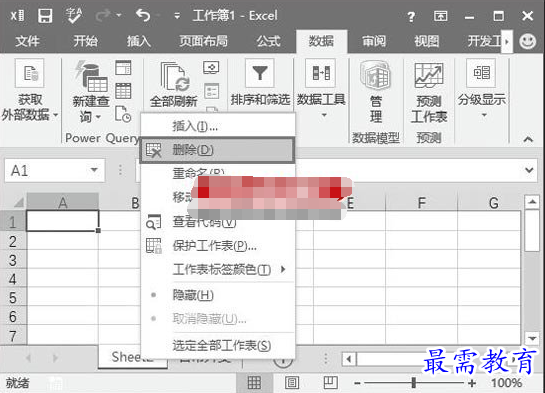Click the 管理 (Manage) data model icon
The image size is (545, 393).
[375, 75]
